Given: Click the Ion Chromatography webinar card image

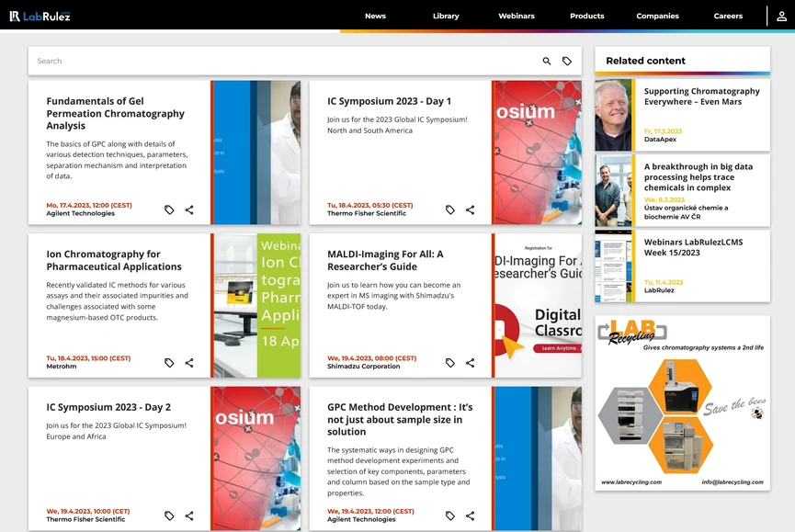Looking at the screenshot, I should click(x=257, y=306).
